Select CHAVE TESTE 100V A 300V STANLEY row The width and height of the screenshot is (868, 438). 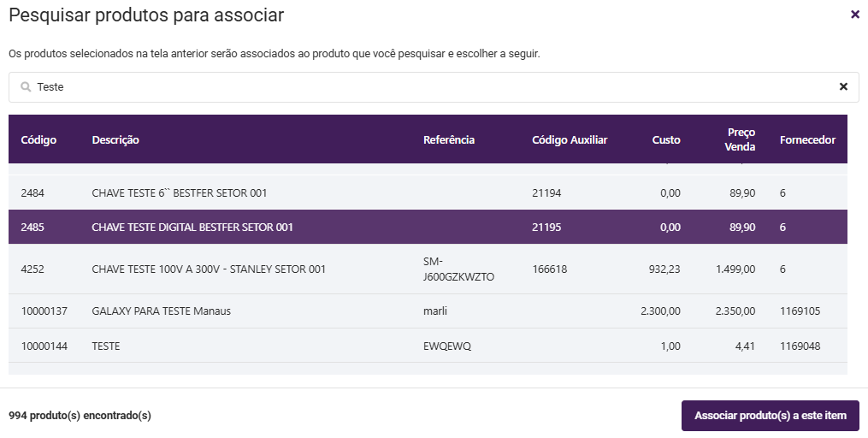pyautogui.click(x=209, y=269)
